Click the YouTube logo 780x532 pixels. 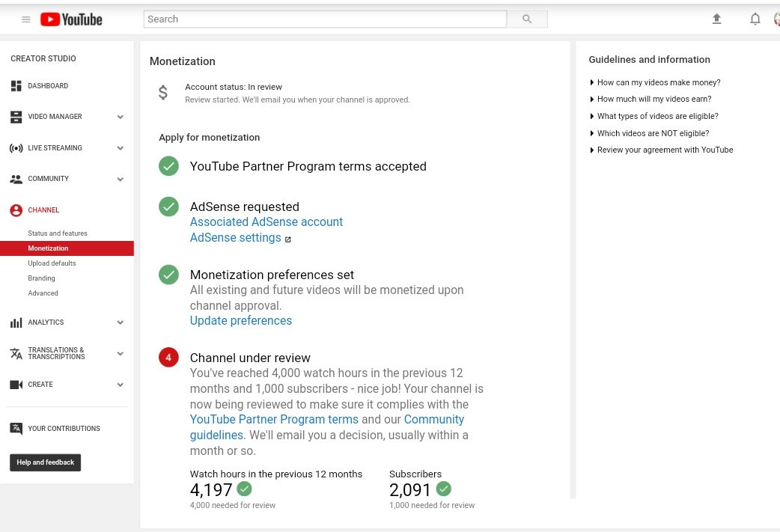tap(71, 19)
